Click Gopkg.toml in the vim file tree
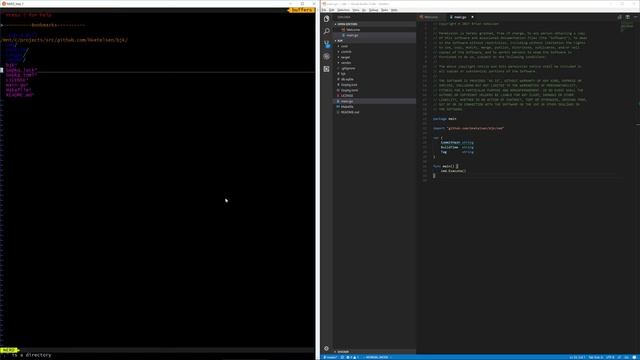Viewport: 640px width, 360px height. coord(21,75)
